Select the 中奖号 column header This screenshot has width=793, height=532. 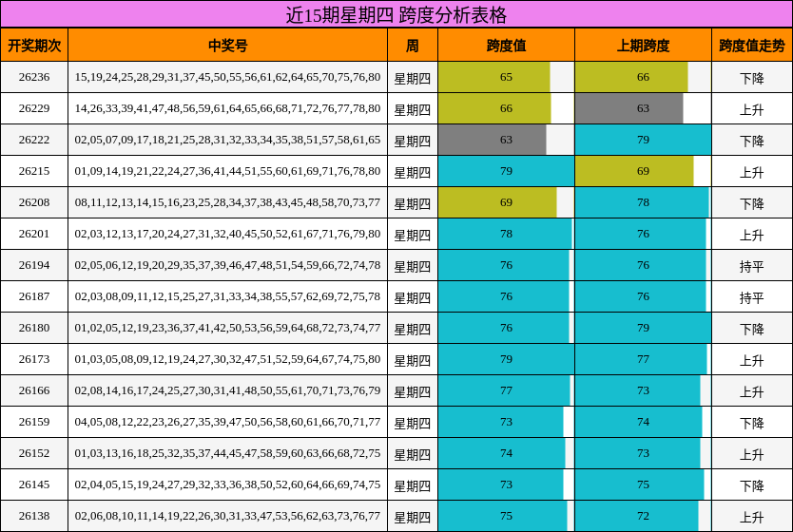[227, 46]
